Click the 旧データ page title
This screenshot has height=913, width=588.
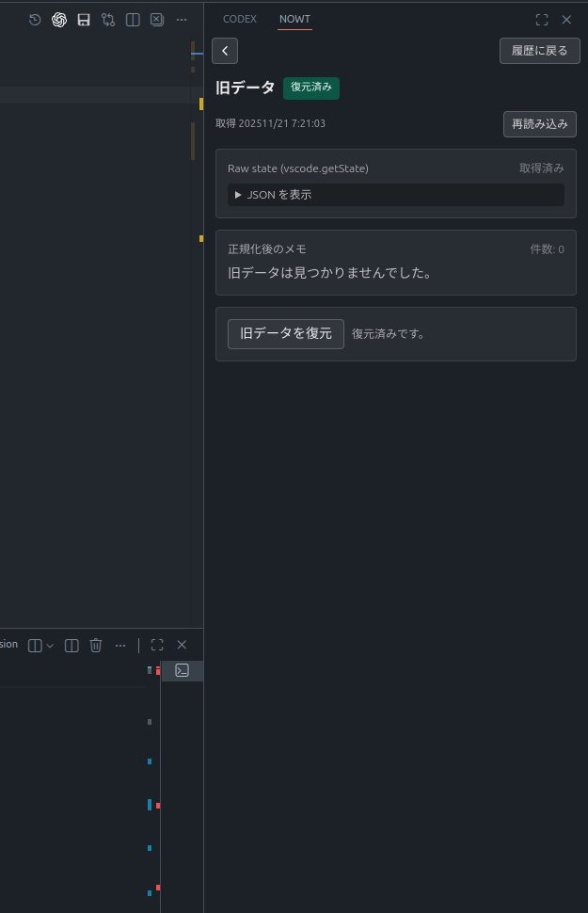[246, 88]
